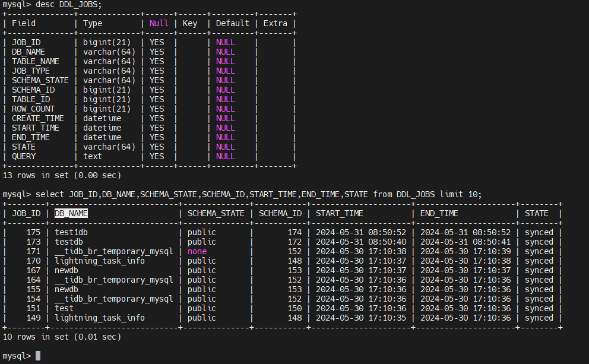This screenshot has height=364, width=589.
Task: Select the test1db database name
Action: coord(71,232)
